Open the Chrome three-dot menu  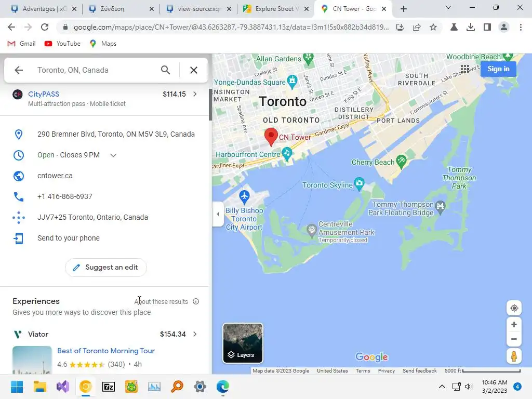(521, 27)
